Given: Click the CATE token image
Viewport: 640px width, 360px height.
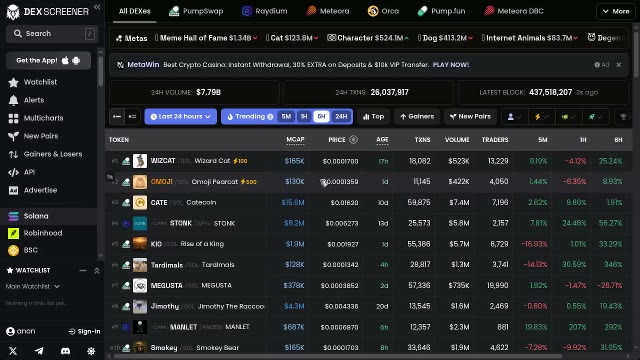Looking at the screenshot, I should (140, 202).
